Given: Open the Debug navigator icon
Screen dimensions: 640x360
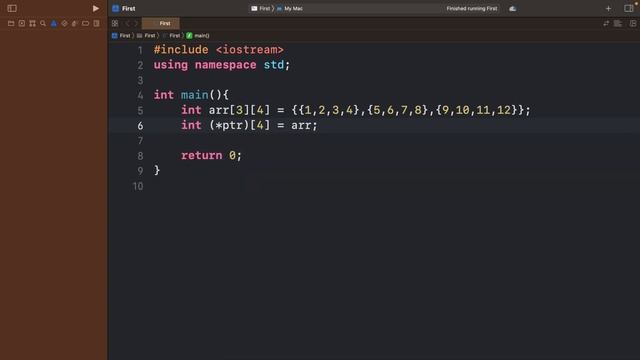Looking at the screenshot, I should 75,24.
